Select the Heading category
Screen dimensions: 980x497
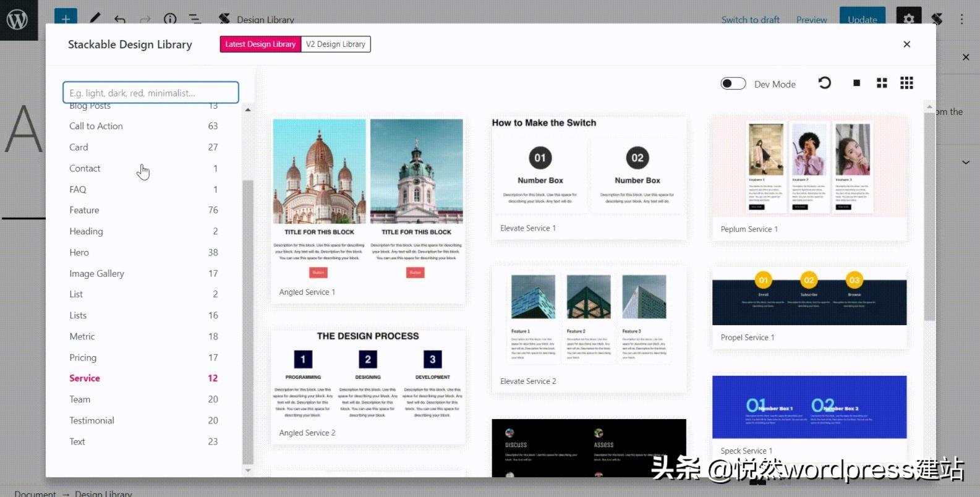point(143,231)
